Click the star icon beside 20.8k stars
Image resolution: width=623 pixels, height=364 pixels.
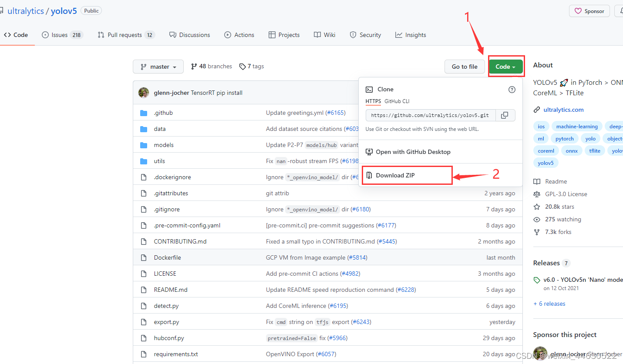(x=537, y=207)
